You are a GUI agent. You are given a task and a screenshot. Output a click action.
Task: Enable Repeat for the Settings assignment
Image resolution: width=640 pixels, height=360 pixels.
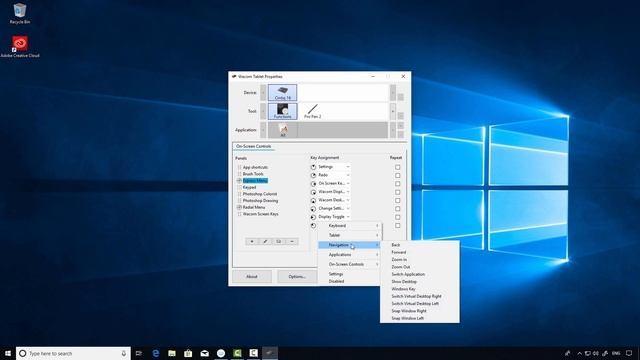[x=398, y=167]
